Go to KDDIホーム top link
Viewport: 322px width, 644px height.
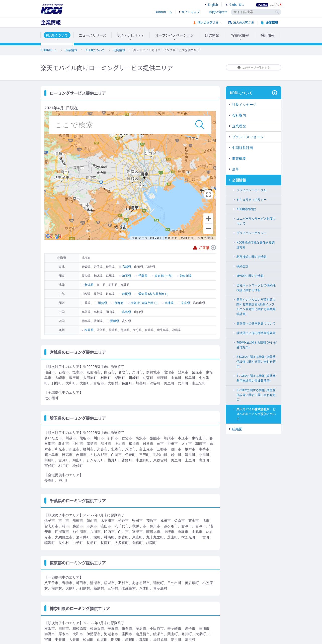pyautogui.click(x=164, y=12)
